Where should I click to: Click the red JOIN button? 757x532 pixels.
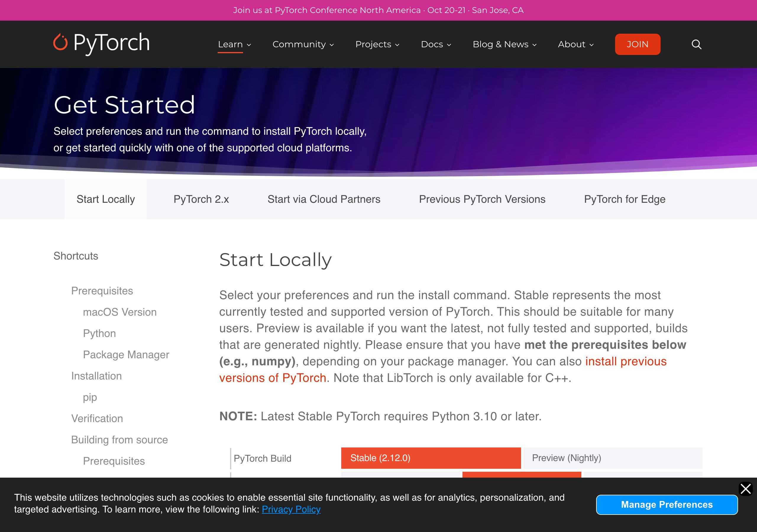[637, 44]
